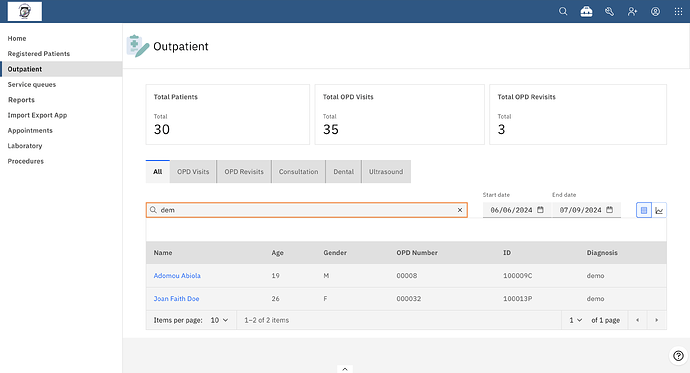This screenshot has height=373, width=690.
Task: Open Reports in sidebar
Action: pos(61,100)
